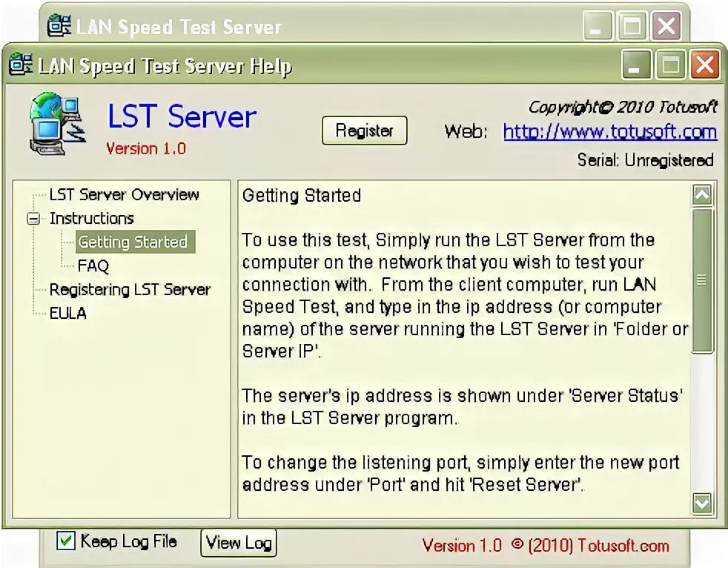
Task: Collapse the Instructions tree node
Action: click(x=33, y=218)
